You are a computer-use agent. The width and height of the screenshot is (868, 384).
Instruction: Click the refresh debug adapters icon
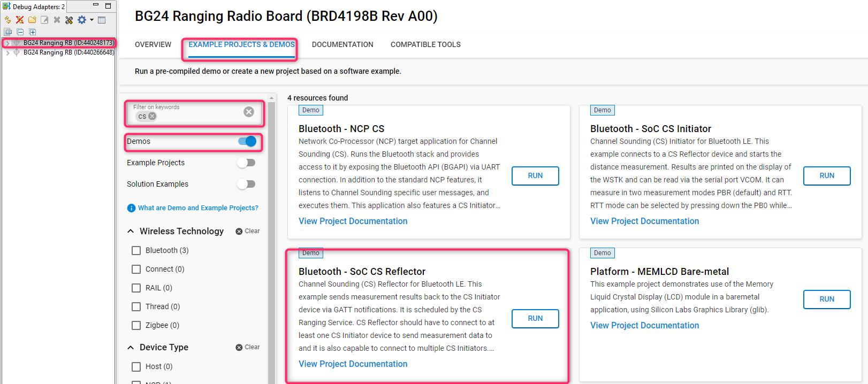click(7, 20)
